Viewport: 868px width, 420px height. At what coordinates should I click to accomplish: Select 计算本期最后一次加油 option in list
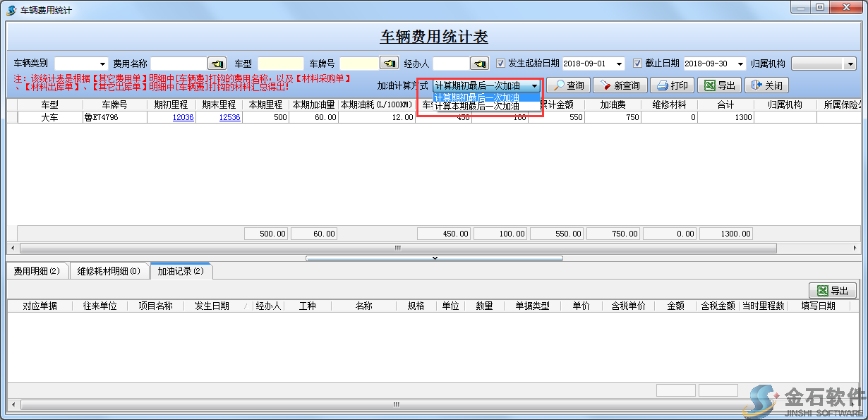(x=477, y=106)
